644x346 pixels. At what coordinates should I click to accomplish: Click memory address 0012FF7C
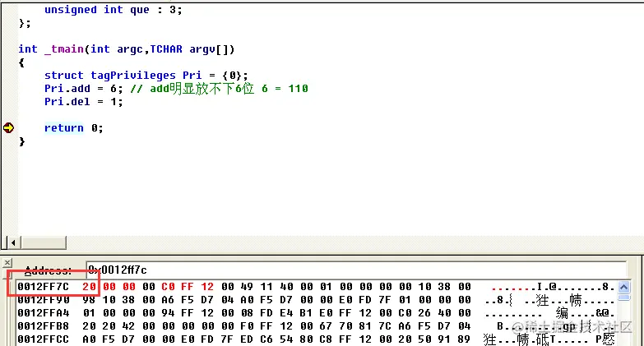click(x=43, y=287)
